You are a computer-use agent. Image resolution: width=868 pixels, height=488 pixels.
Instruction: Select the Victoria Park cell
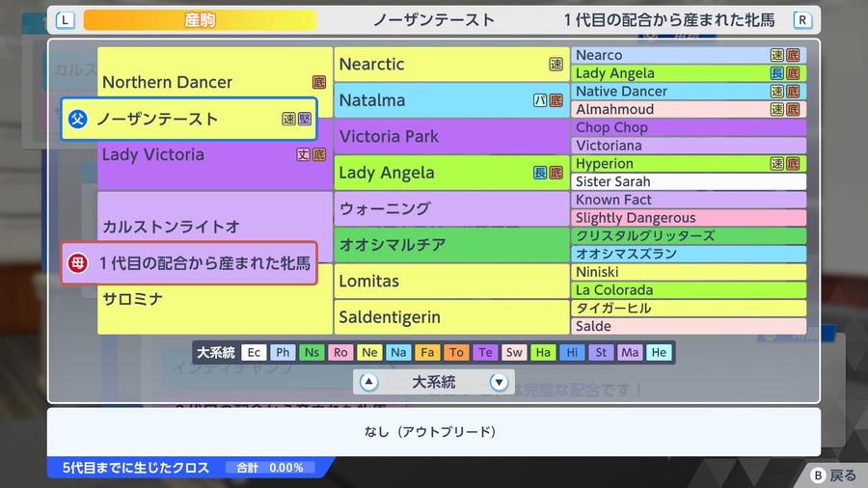pos(451,136)
